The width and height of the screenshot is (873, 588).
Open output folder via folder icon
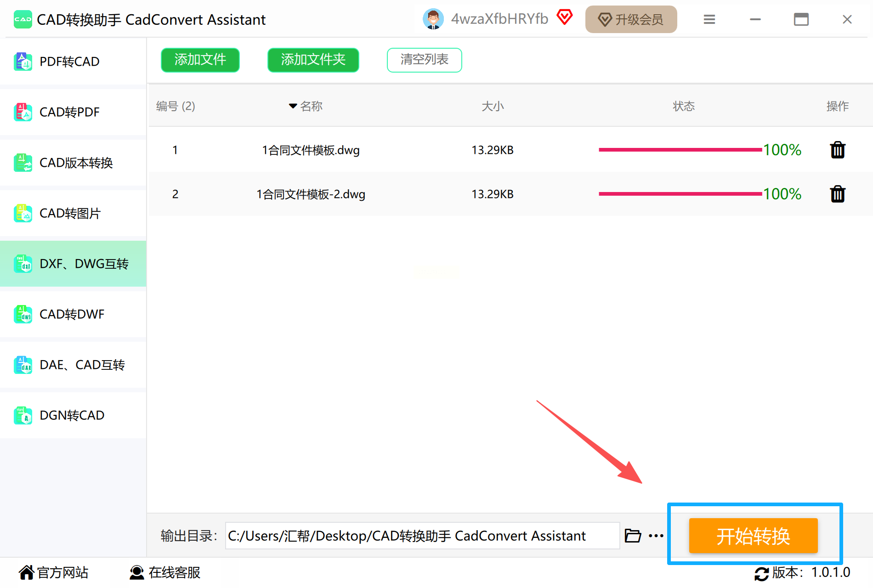(x=633, y=536)
